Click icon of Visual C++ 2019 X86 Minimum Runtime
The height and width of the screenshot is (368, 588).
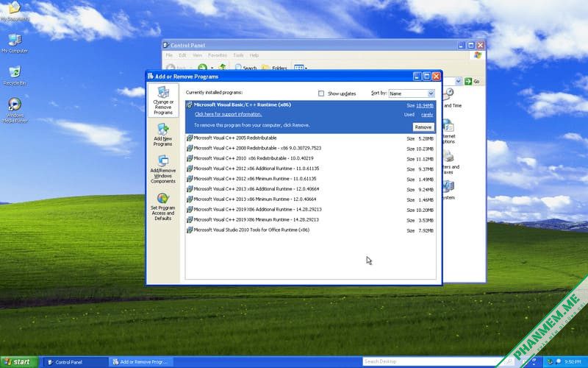[x=190, y=219]
